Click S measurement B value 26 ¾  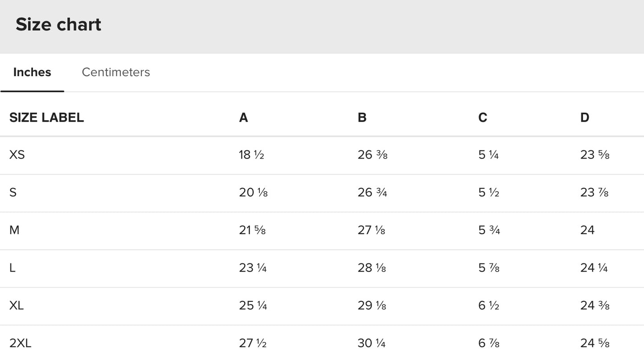tap(372, 192)
